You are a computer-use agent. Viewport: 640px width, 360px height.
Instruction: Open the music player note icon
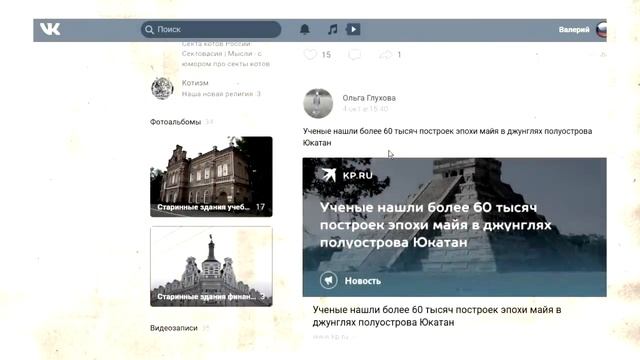pyautogui.click(x=332, y=29)
